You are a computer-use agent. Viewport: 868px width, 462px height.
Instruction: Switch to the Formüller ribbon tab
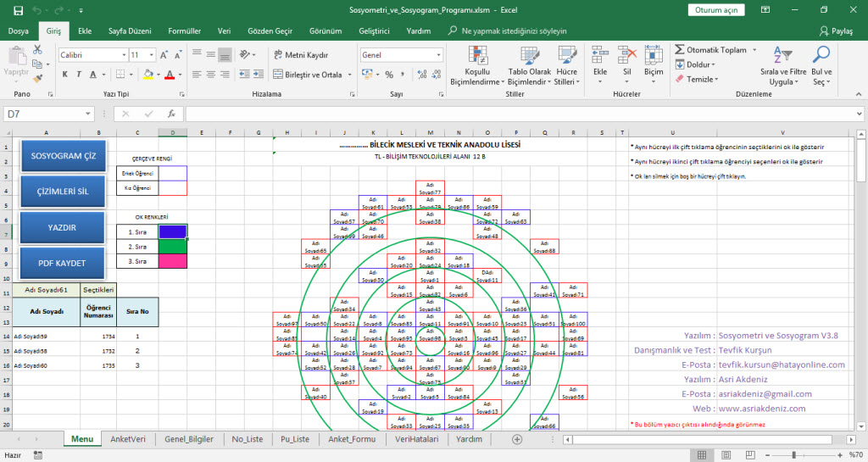184,31
